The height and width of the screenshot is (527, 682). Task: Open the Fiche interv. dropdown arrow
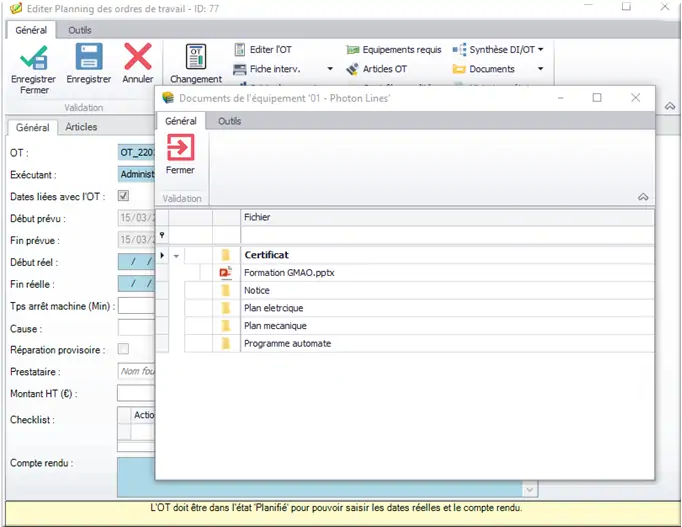330,69
